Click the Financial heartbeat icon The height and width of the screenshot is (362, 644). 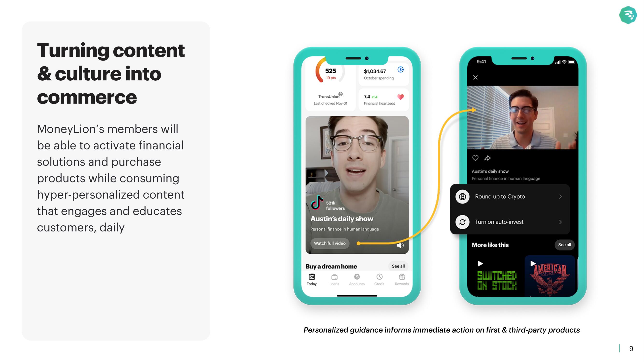coord(401,96)
